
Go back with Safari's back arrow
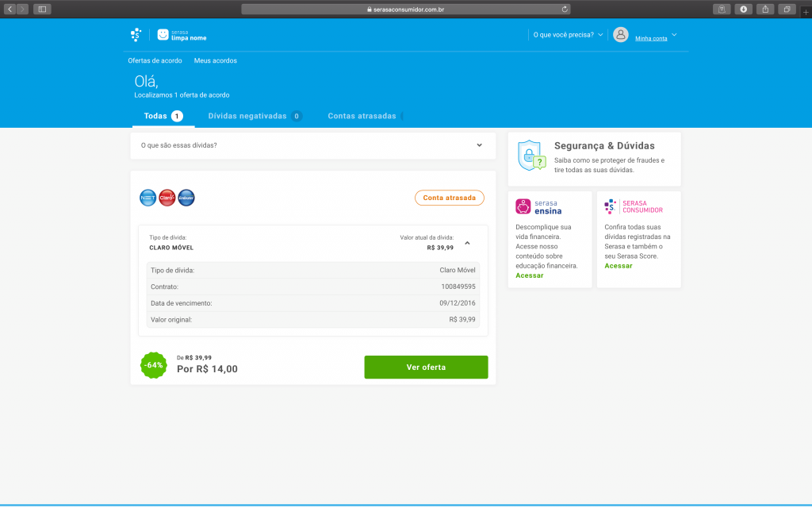[10, 10]
